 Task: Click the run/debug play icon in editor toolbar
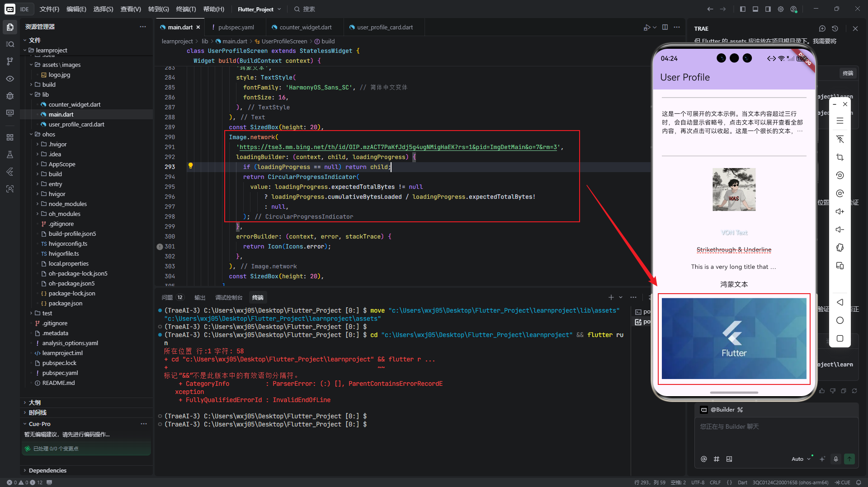tap(647, 27)
